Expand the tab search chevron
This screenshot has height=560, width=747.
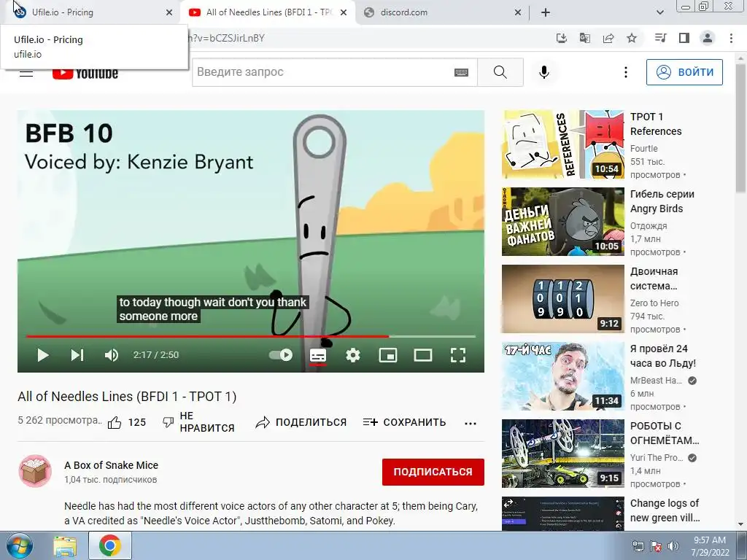[x=659, y=12]
